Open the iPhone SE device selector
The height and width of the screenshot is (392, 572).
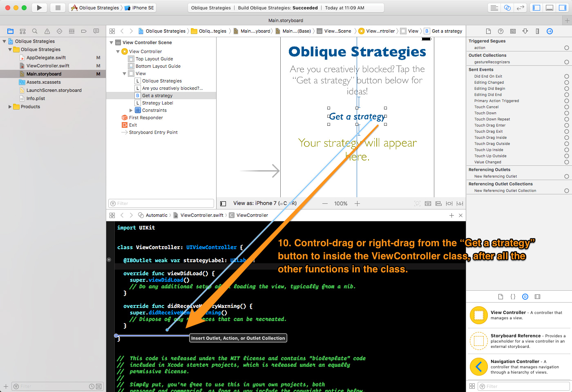[139, 8]
